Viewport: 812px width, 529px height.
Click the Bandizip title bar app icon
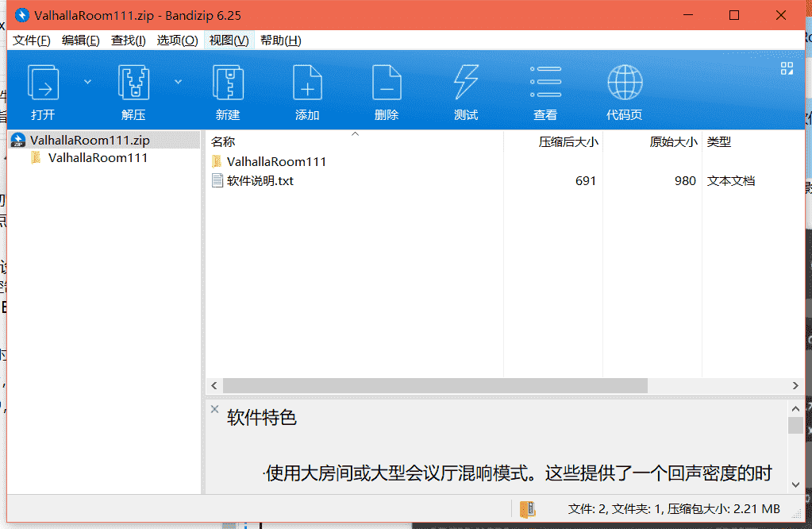point(22,15)
